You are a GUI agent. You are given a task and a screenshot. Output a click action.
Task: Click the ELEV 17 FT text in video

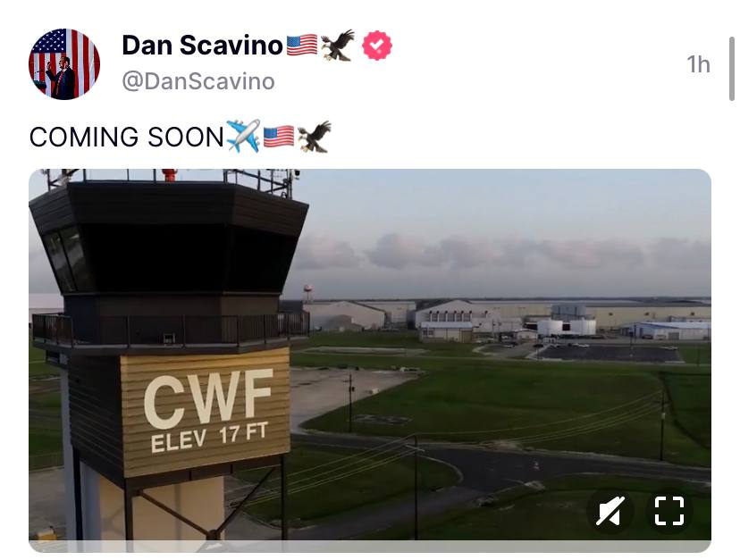point(209,438)
